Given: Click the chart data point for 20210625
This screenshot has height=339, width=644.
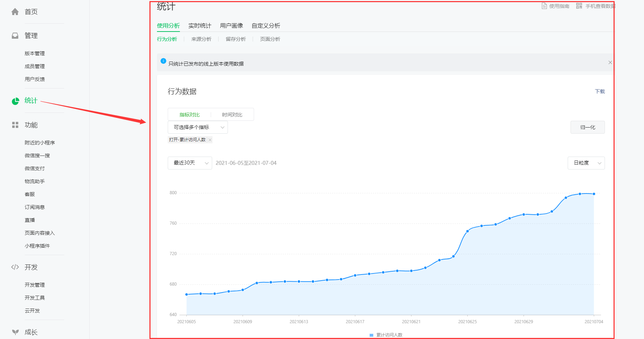Looking at the screenshot, I should [x=467, y=231].
